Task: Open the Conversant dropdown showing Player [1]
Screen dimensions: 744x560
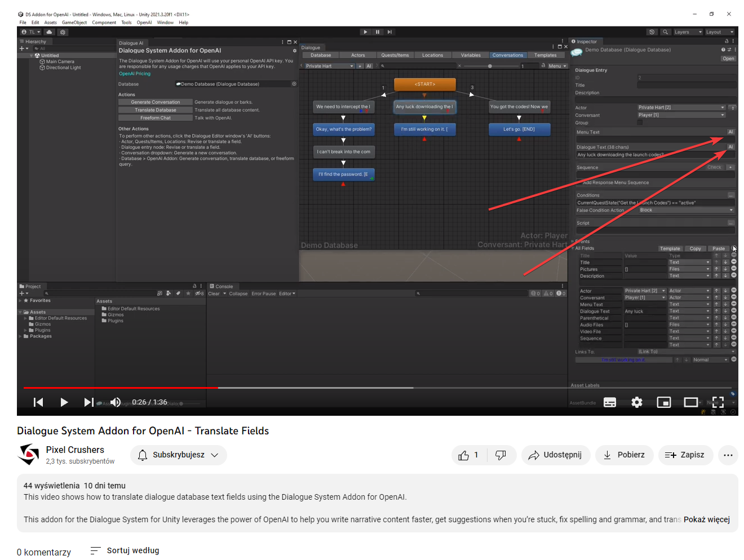Action: click(x=681, y=115)
